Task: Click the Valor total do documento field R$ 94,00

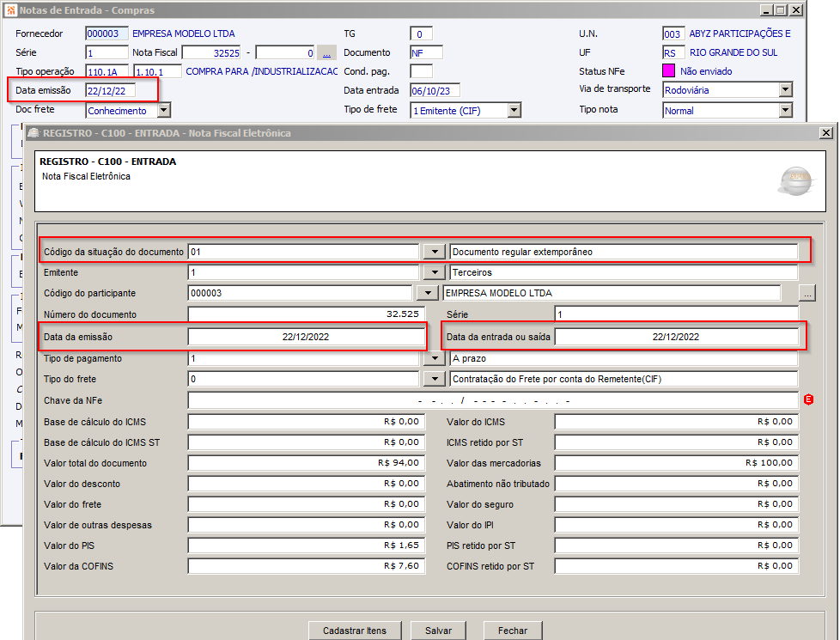Action: click(307, 462)
